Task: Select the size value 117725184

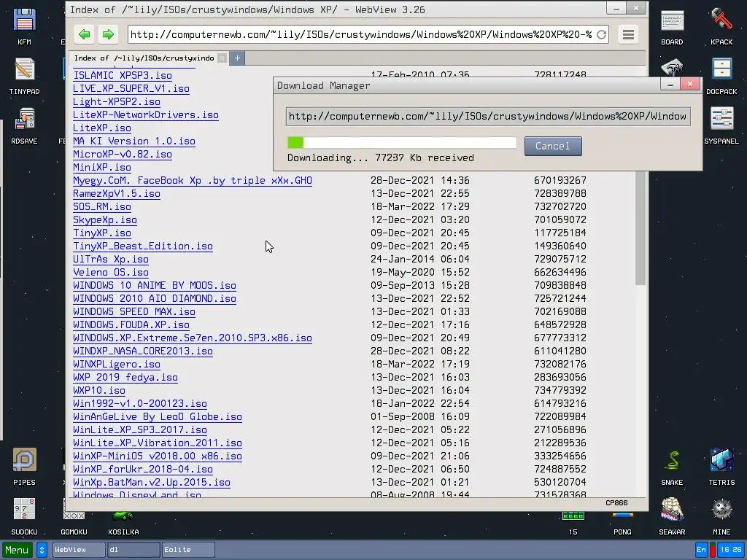Action: [x=560, y=233]
